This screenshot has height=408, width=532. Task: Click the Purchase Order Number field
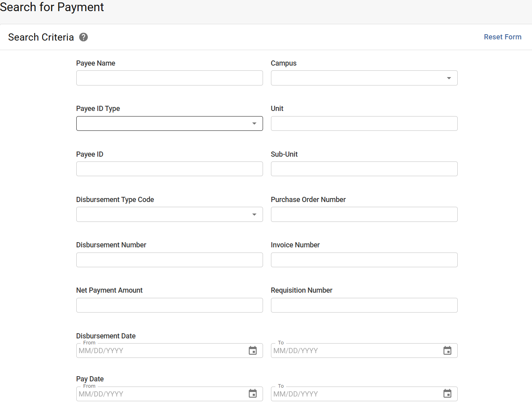click(364, 214)
